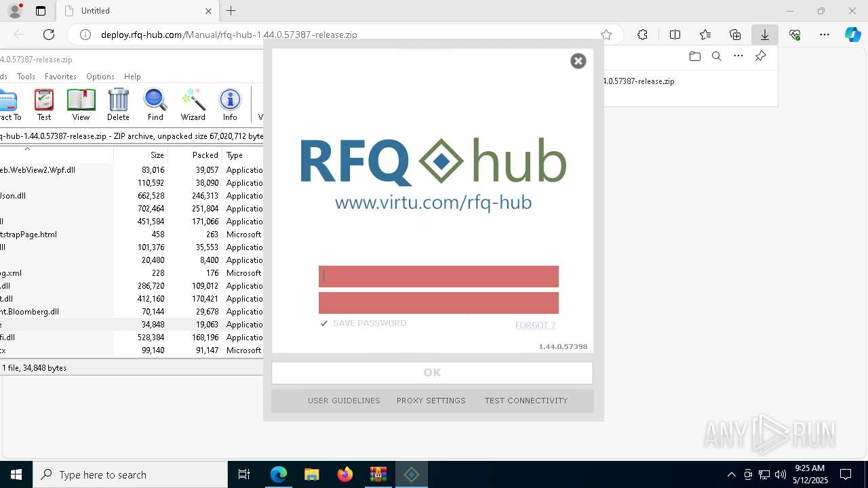Focus the password input field

pos(439,303)
